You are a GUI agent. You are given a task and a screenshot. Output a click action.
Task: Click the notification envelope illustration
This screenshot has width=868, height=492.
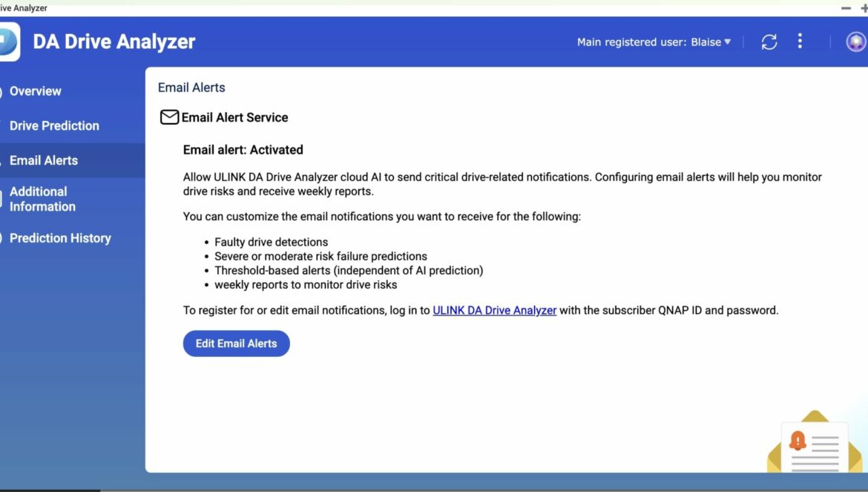coord(815,442)
